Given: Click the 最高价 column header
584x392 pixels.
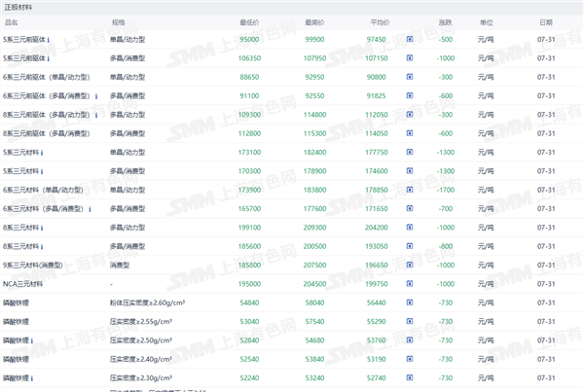Looking at the screenshot, I should 314,22.
